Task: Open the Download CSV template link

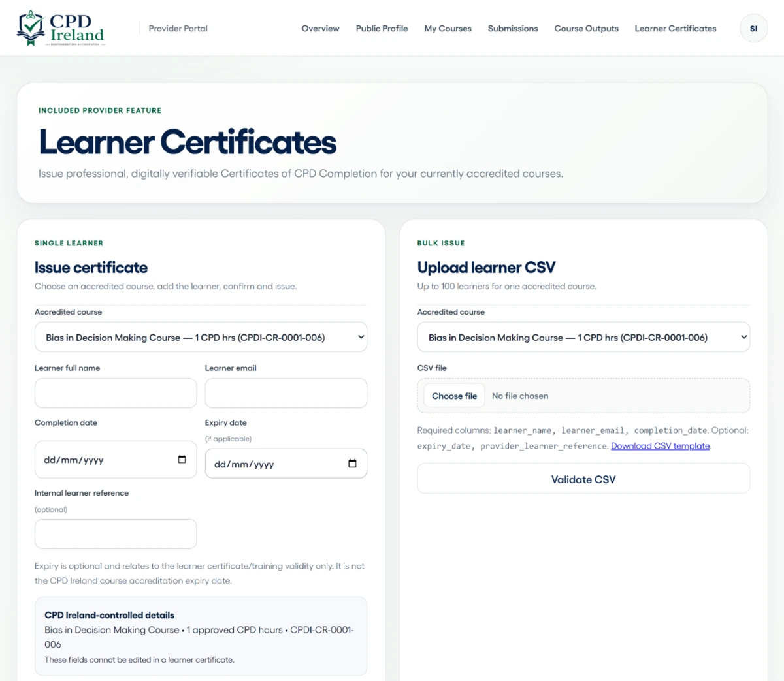Action: click(661, 446)
